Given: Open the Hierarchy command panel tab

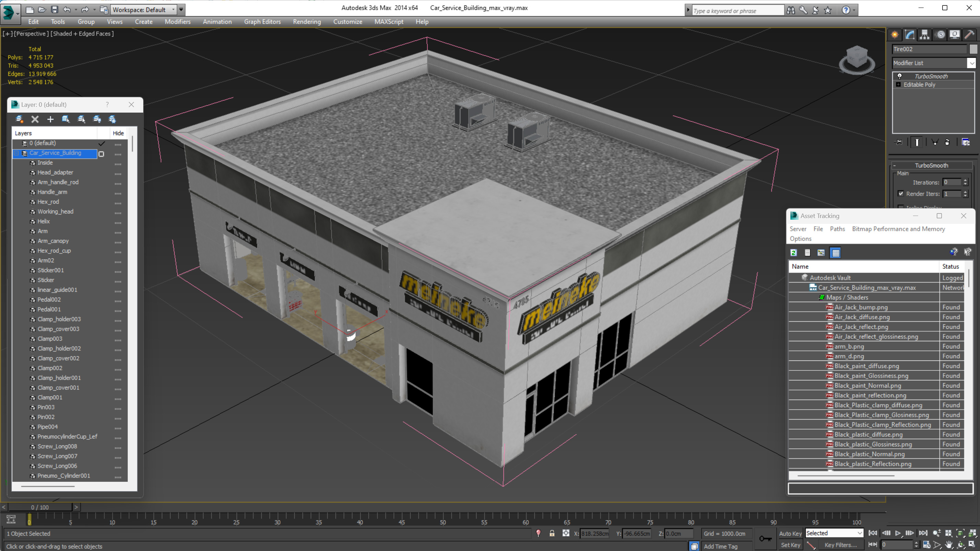Looking at the screenshot, I should tap(924, 35).
